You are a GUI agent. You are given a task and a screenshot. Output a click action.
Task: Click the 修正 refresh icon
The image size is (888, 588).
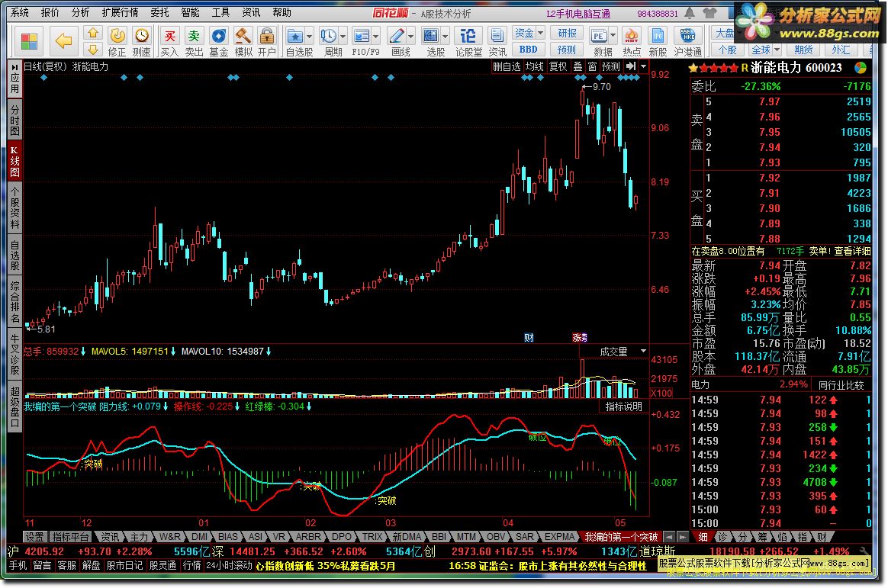tap(117, 36)
